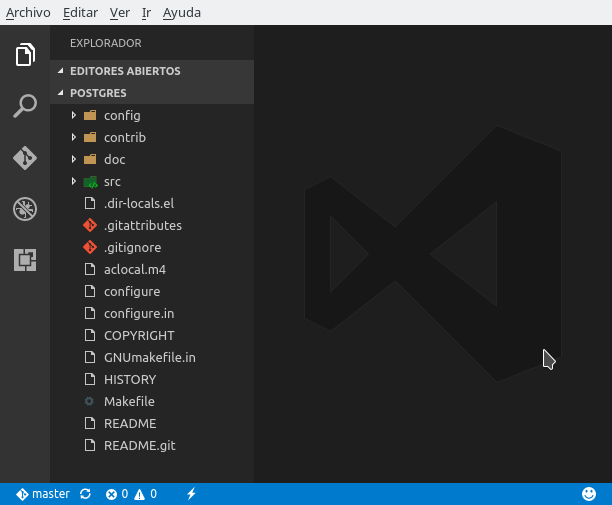The image size is (612, 505).
Task: Expand the config folder
Action: pyautogui.click(x=121, y=115)
